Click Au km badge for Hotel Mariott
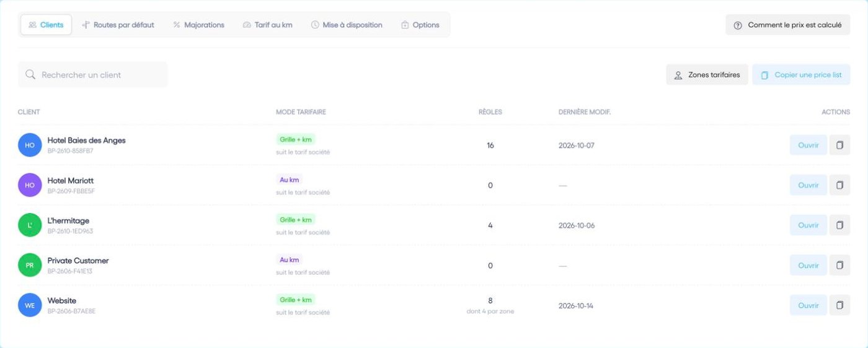This screenshot has height=348, width=868. 290,180
